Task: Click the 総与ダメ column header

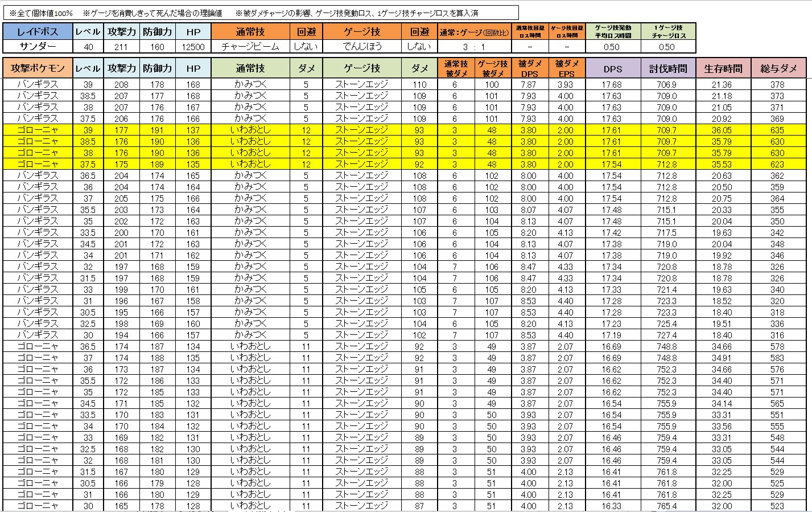Action: point(778,68)
